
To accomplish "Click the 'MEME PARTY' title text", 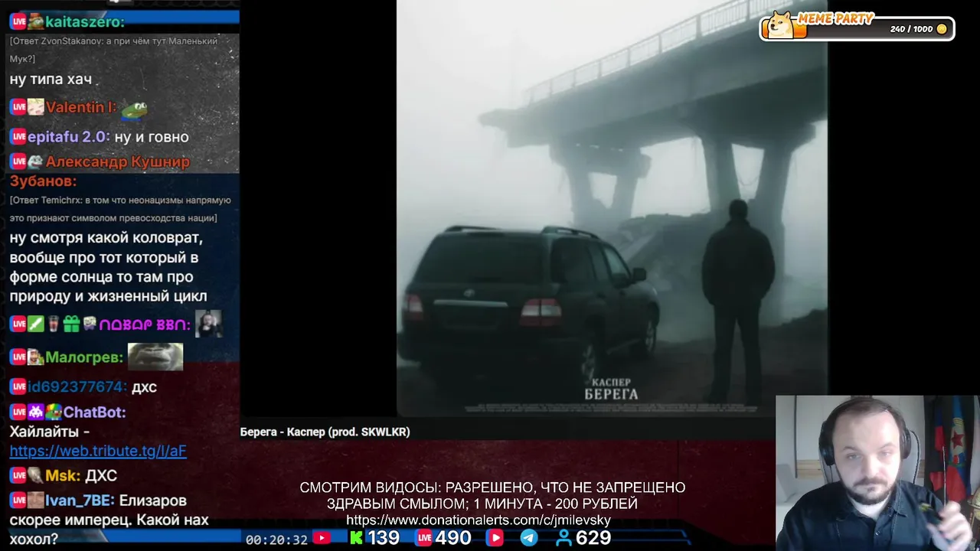I will click(x=836, y=18).
